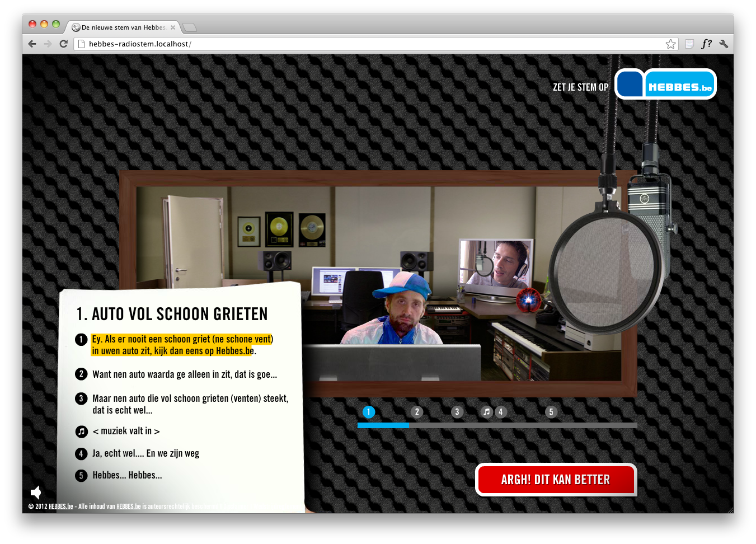
Task: Click the blue progress bar
Action: [383, 425]
